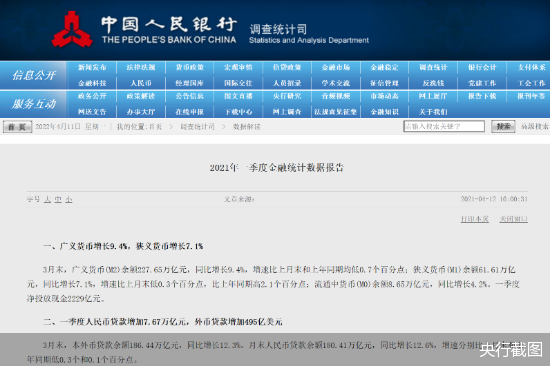Image resolution: width=550 pixels, height=366 pixels.
Task: Go to 办事大厅 page
Action: click(x=141, y=112)
